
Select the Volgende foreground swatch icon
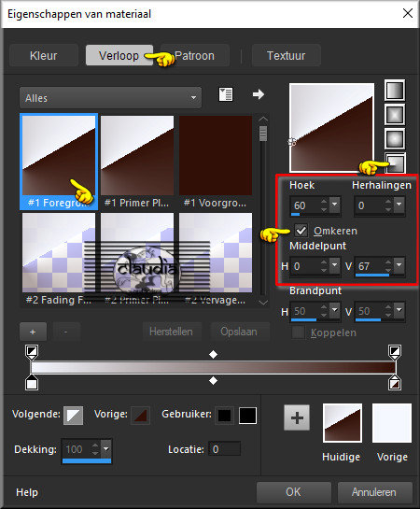pyautogui.click(x=74, y=416)
